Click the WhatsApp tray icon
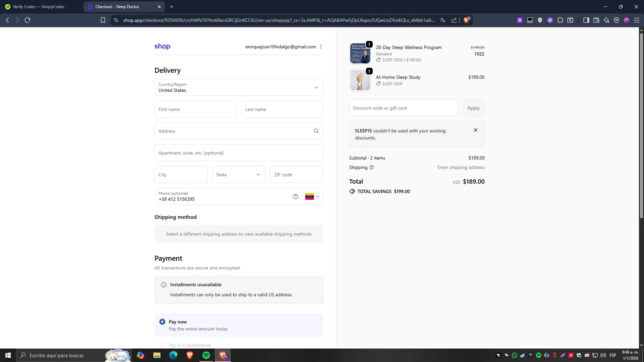 click(x=514, y=355)
